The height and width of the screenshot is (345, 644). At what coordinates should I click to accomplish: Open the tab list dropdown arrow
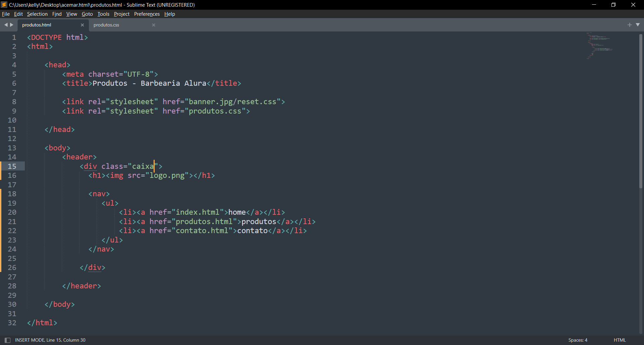638,25
